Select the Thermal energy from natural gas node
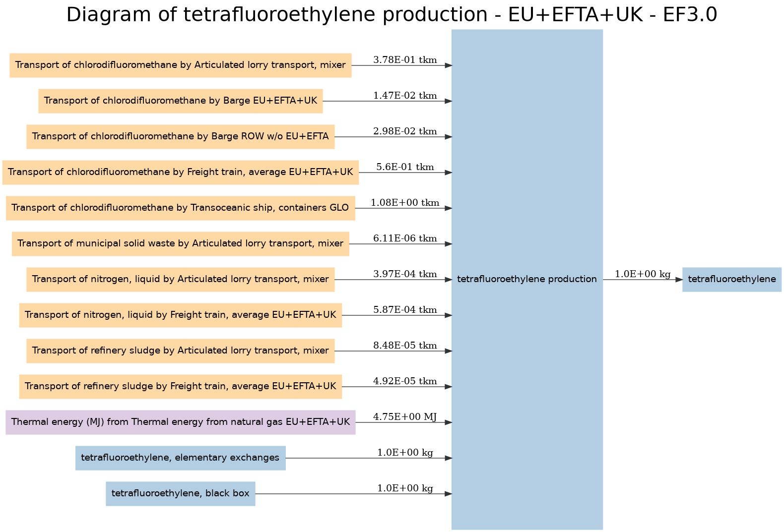Viewport: 784px width, 532px height. [x=181, y=422]
